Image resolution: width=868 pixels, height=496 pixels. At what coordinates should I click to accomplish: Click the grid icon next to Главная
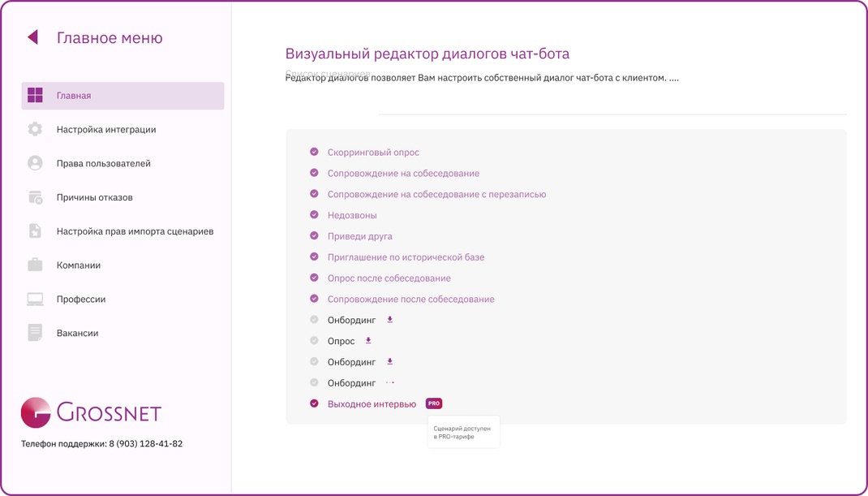pyautogui.click(x=35, y=95)
